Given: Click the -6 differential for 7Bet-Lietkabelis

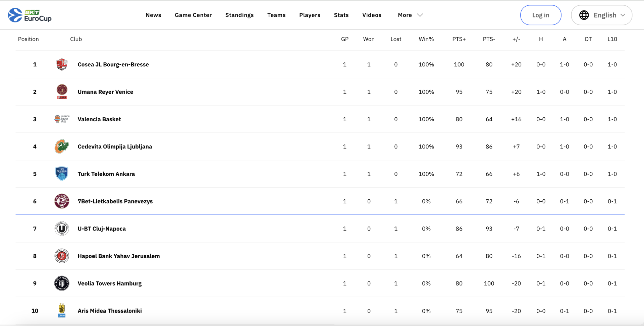Looking at the screenshot, I should pos(516,201).
